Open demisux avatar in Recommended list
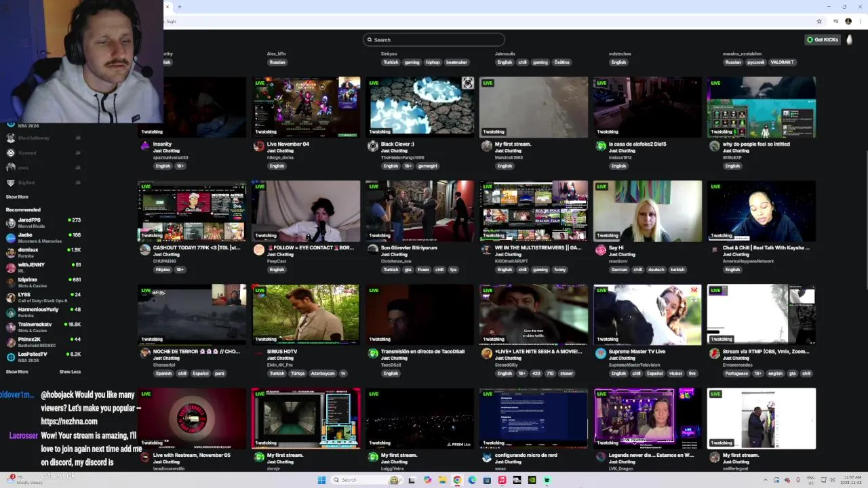The height and width of the screenshot is (488, 868). 11,253
